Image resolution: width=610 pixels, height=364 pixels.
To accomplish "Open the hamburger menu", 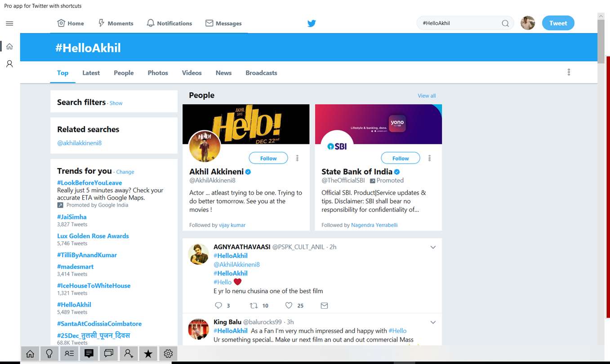I will point(9,23).
